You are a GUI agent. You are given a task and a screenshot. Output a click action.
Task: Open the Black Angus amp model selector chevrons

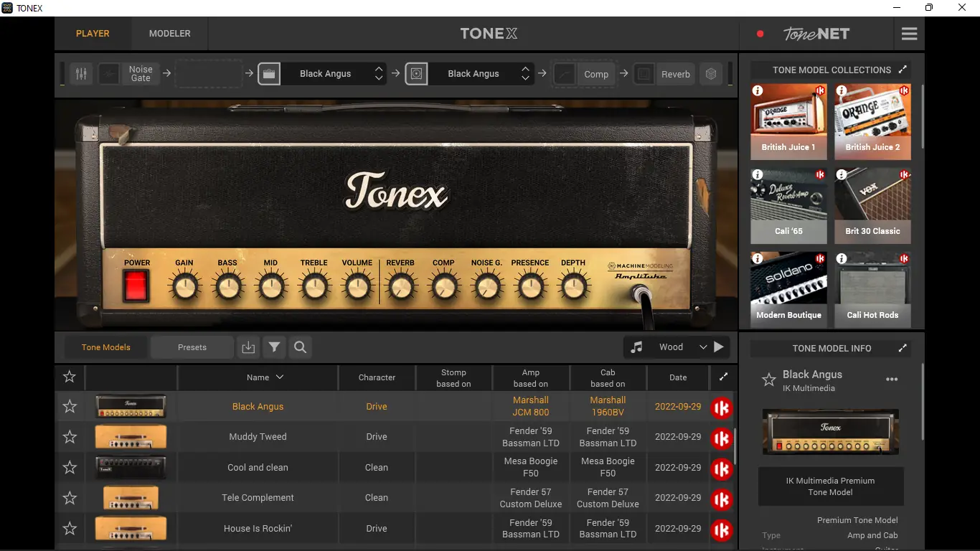pos(379,73)
